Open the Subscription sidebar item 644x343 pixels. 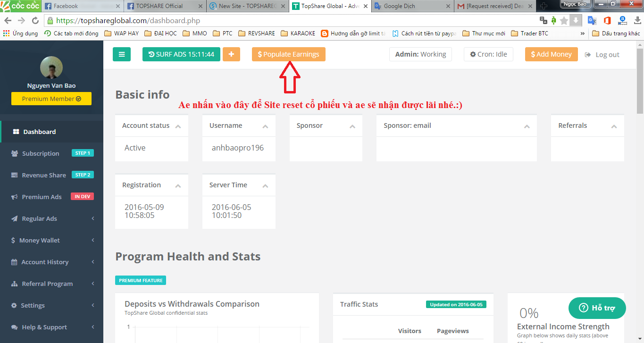[x=51, y=153]
